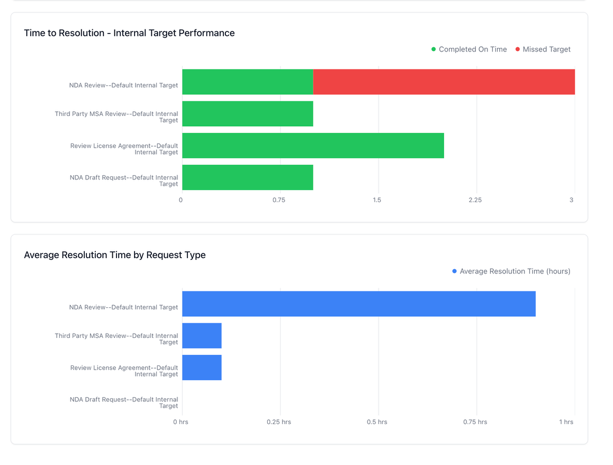
Task: Select the blue Review License Agreement bar
Action: point(201,368)
